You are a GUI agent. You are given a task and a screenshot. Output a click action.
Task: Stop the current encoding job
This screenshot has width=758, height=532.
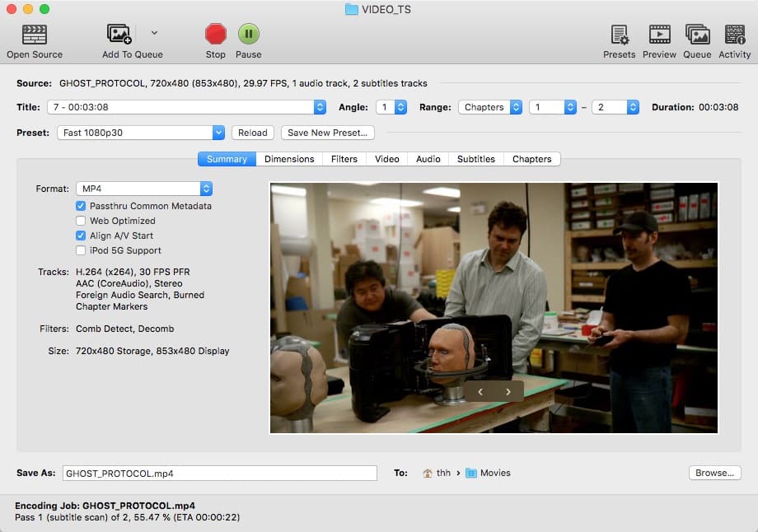tap(215, 35)
